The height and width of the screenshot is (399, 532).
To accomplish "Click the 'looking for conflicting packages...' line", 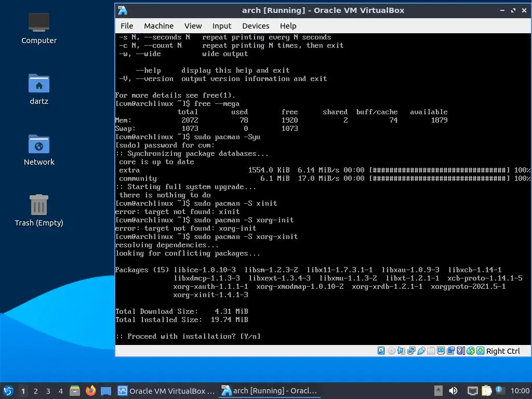I will (x=188, y=254).
